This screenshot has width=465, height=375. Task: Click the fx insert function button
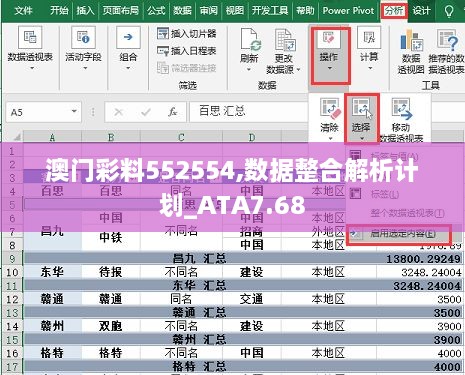(x=173, y=112)
